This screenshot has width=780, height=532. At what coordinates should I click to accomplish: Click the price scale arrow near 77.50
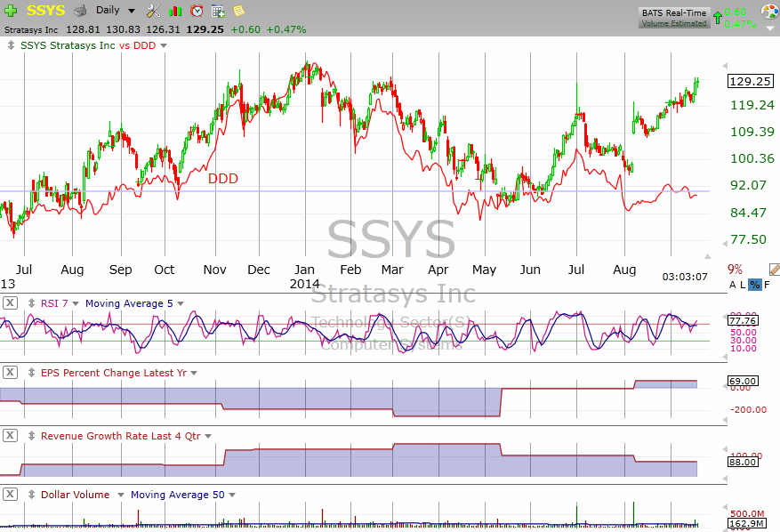(x=725, y=243)
